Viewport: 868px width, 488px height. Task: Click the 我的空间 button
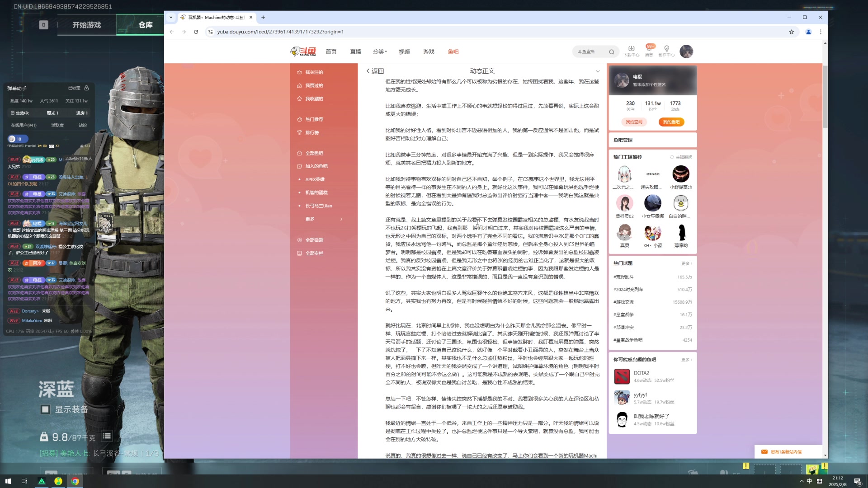633,122
